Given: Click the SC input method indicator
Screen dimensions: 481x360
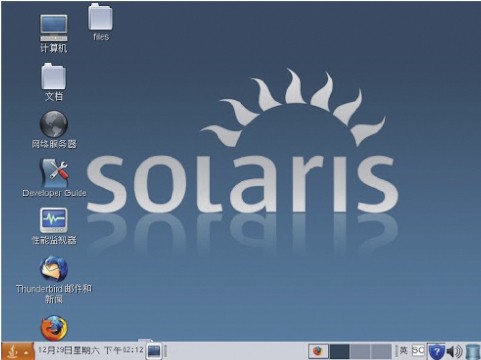Looking at the screenshot, I should click(418, 350).
